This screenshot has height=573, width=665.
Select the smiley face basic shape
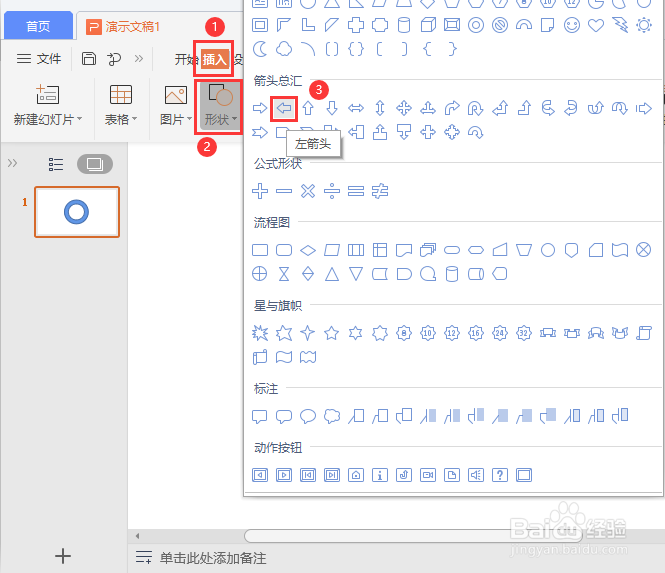pos(572,25)
